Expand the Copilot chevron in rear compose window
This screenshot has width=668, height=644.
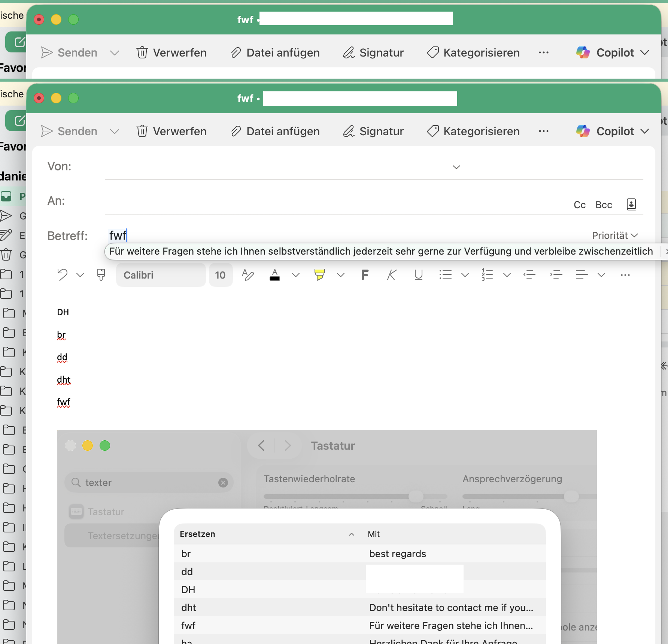(645, 53)
